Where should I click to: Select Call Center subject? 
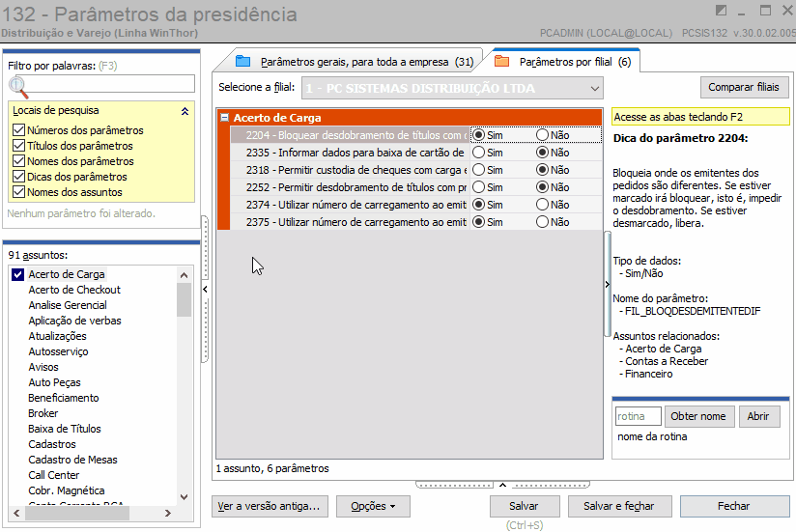coord(54,475)
